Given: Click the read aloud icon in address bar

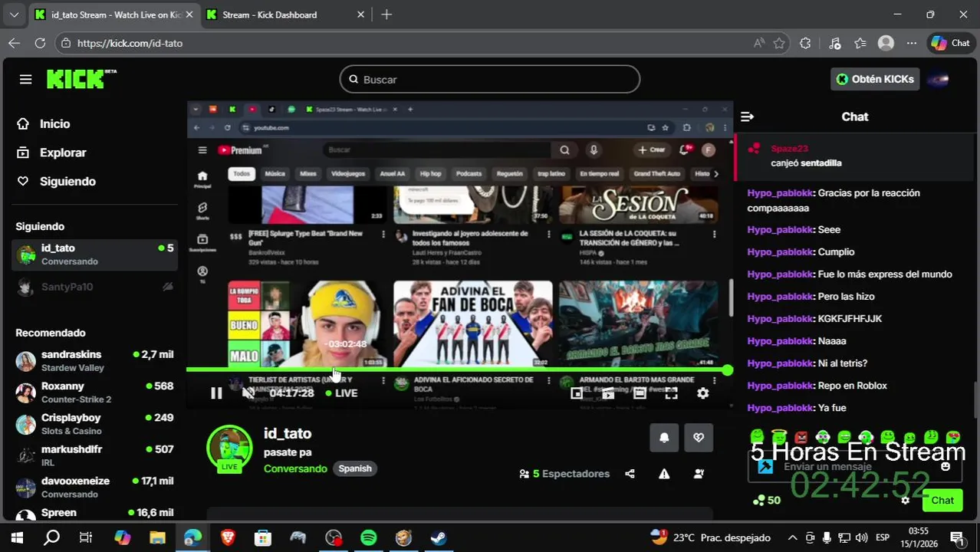Looking at the screenshot, I should pos(759,43).
